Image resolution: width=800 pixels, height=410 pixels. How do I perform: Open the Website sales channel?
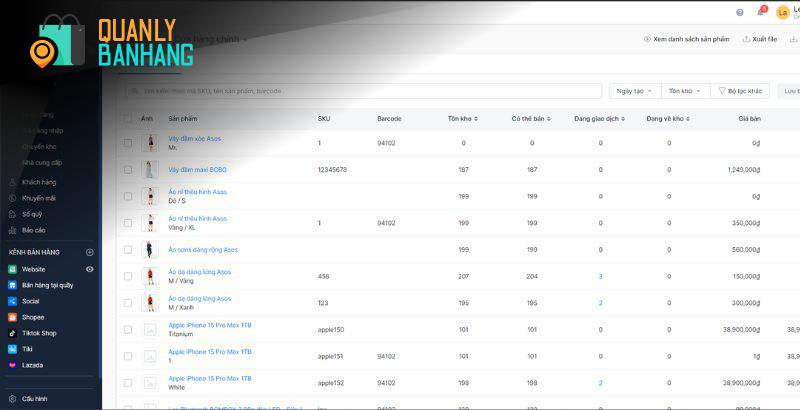click(34, 269)
